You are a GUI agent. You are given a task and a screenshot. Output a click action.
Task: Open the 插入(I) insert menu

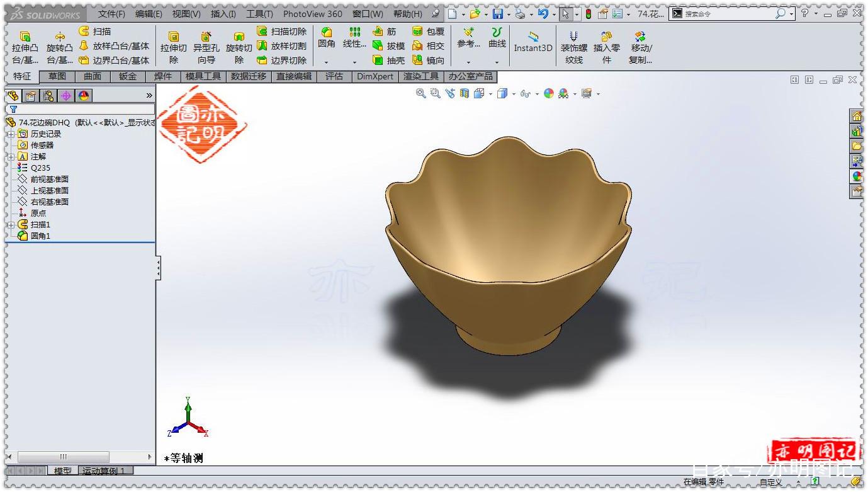(x=223, y=14)
